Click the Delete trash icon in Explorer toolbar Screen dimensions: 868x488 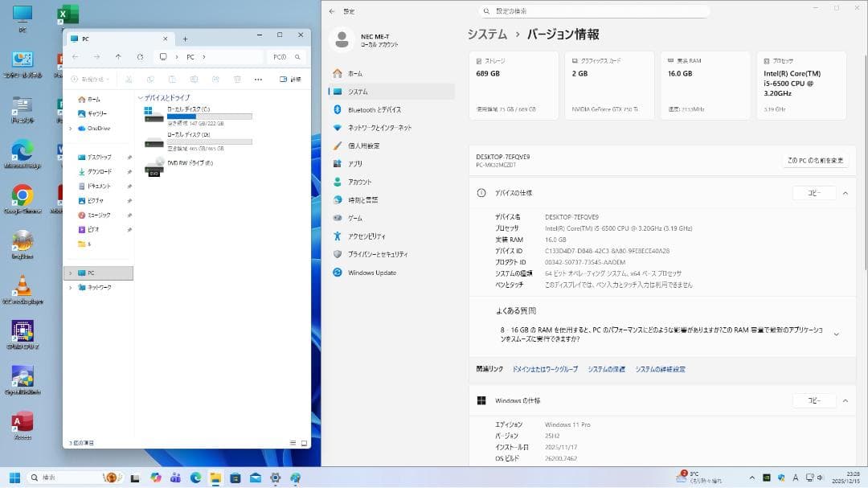[x=237, y=79]
